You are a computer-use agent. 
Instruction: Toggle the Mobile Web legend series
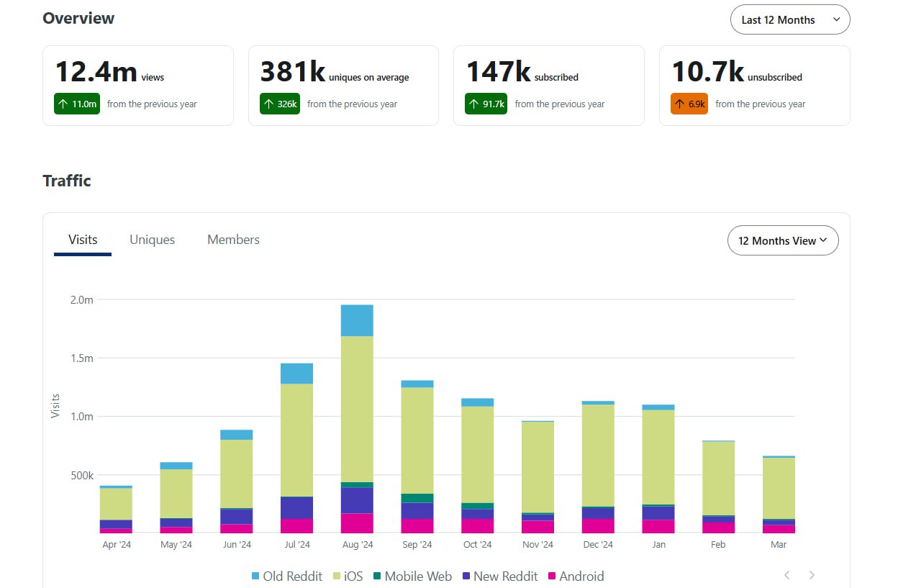412,576
